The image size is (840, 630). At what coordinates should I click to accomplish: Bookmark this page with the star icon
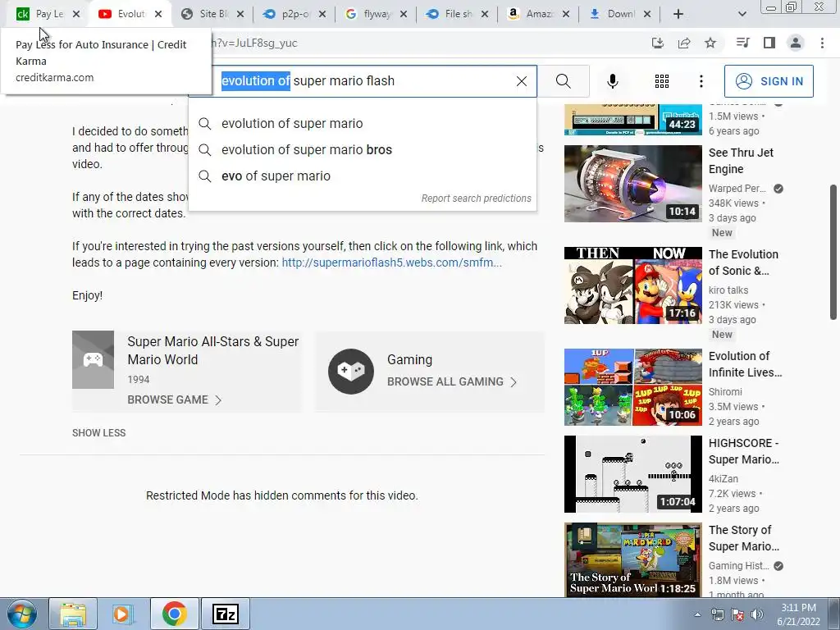click(x=710, y=43)
